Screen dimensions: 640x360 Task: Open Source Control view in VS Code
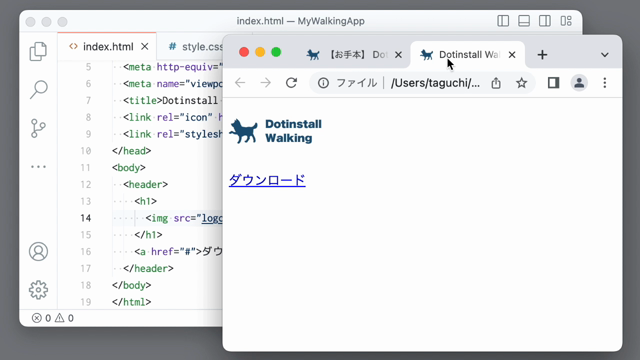point(38,128)
